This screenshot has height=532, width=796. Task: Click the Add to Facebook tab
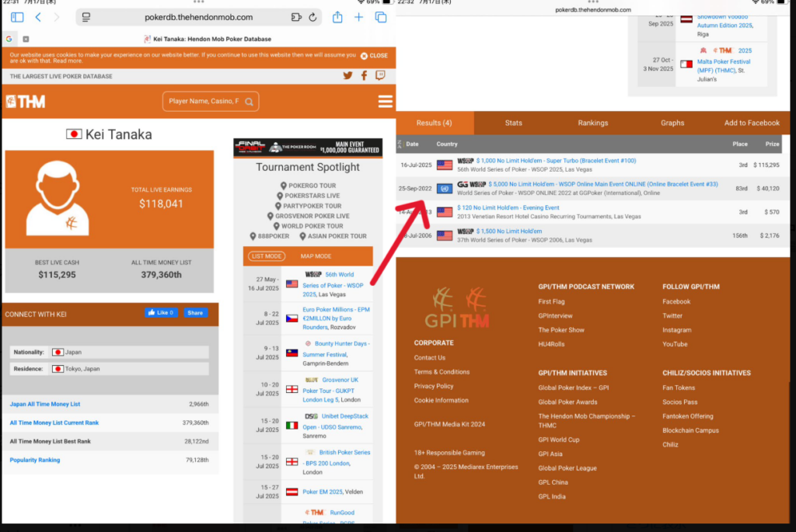pyautogui.click(x=752, y=123)
